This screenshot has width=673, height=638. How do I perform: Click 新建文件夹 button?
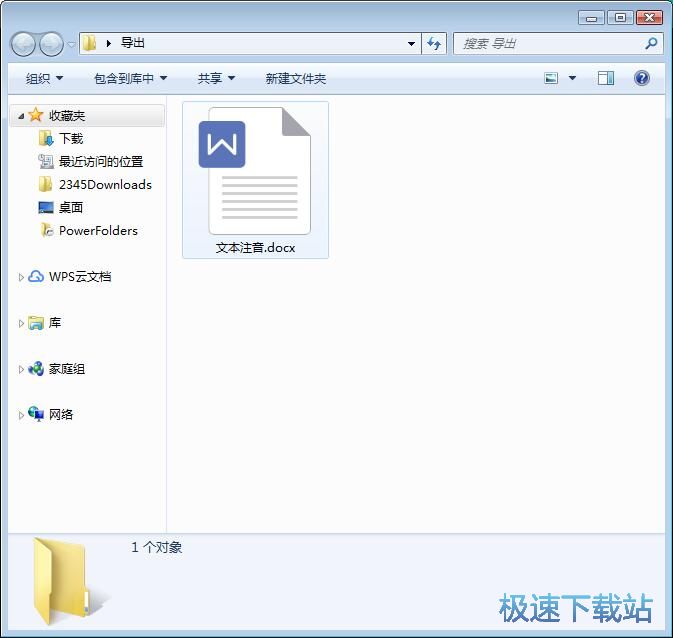tap(296, 78)
